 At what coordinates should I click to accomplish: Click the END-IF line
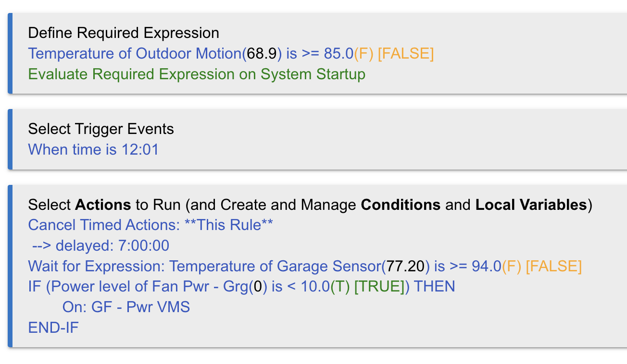point(53,328)
